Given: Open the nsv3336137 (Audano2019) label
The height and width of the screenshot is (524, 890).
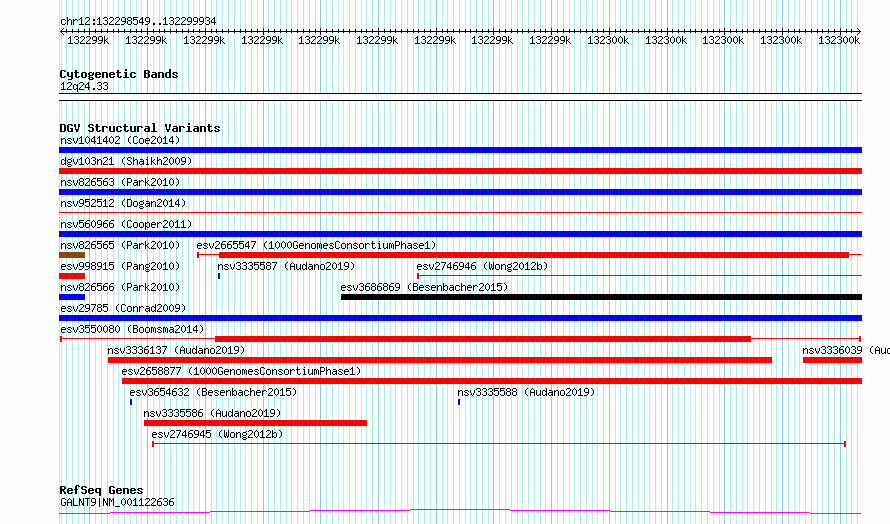Looking at the screenshot, I should pos(176,350).
